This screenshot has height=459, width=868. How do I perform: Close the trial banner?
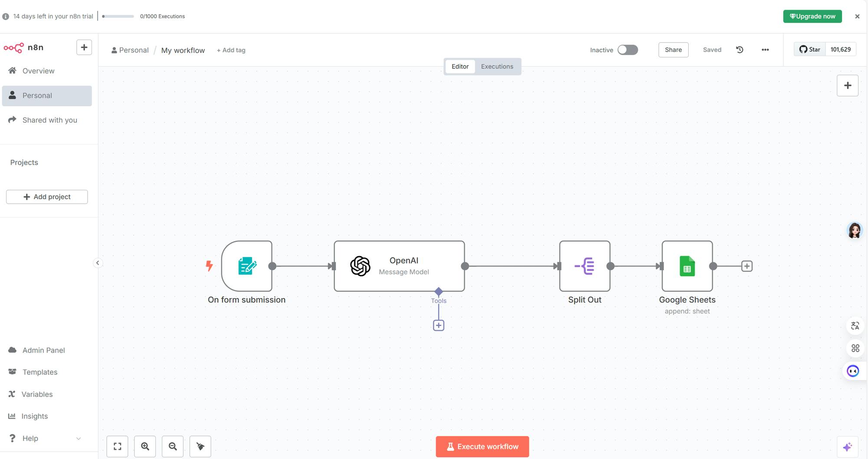tap(857, 17)
